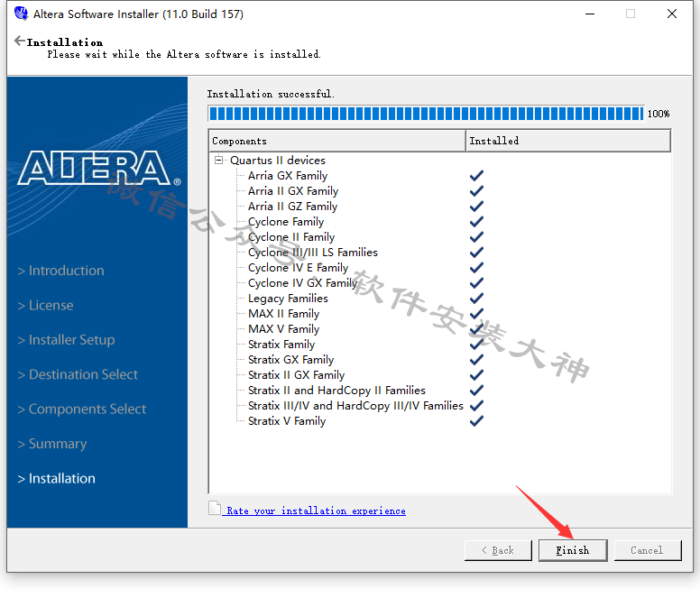The height and width of the screenshot is (598, 700).
Task: Click checkmark for Stratix II and HardCopy II
Action: [476, 391]
